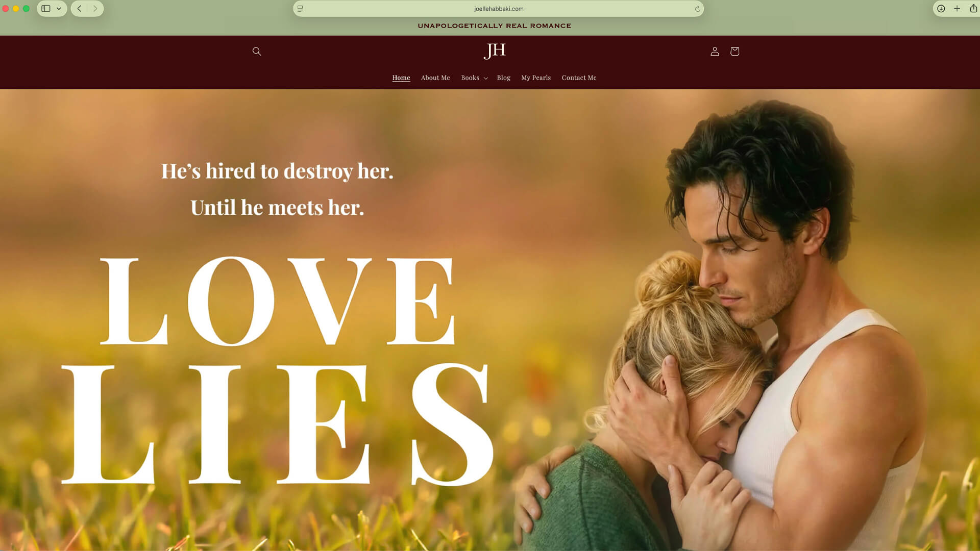This screenshot has height=551, width=980.
Task: Expand the sidebar options chevron
Action: (59, 9)
